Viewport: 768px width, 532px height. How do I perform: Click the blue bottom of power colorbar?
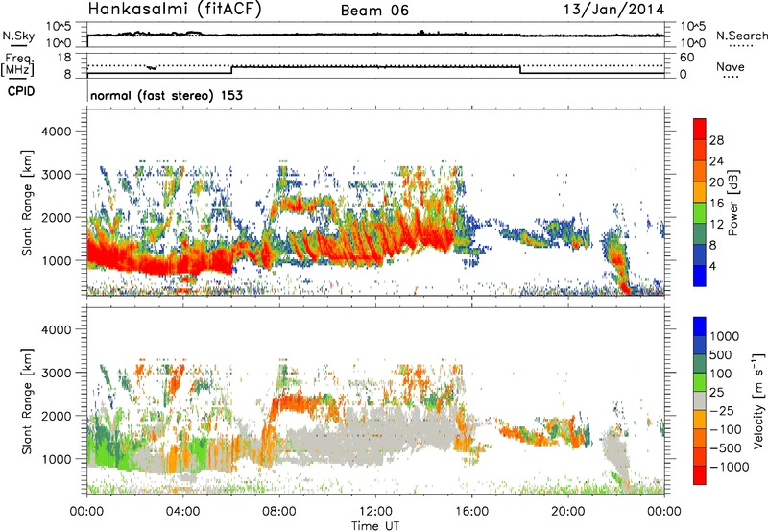[700, 276]
